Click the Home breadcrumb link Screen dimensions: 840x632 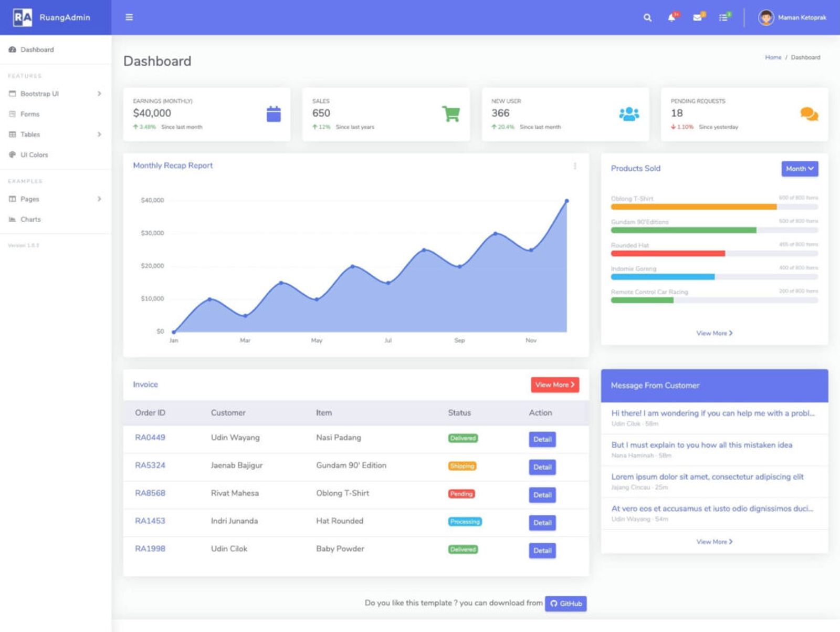(773, 57)
